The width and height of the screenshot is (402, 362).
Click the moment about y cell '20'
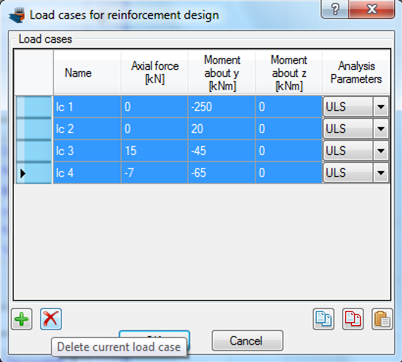point(222,129)
